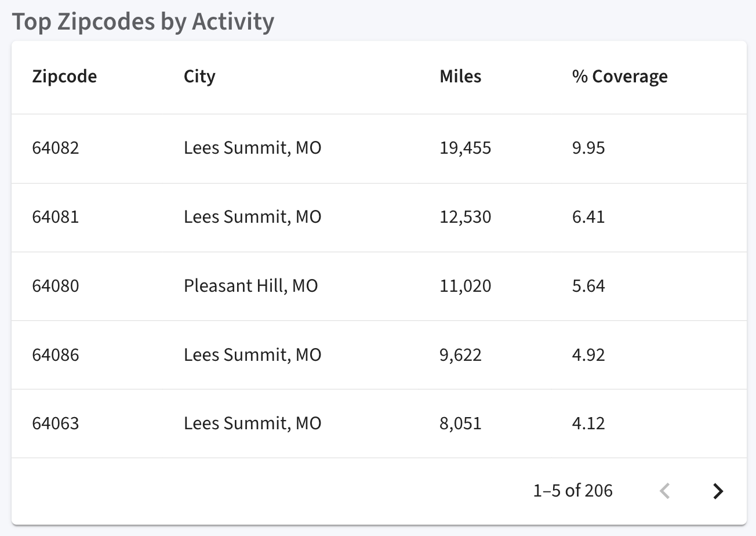Screen dimensions: 756x536
Task: Select the 64063 zipcode cell
Action: 56,423
